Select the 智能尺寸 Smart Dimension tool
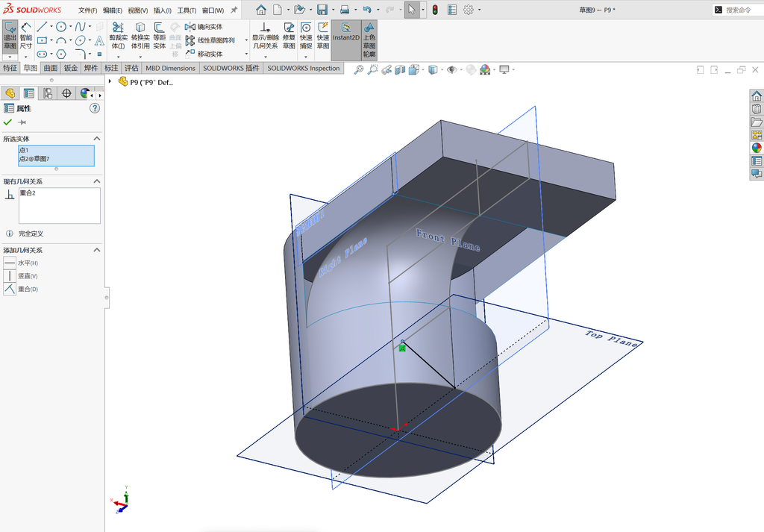Viewport: 764px width, 532px height. [26, 36]
